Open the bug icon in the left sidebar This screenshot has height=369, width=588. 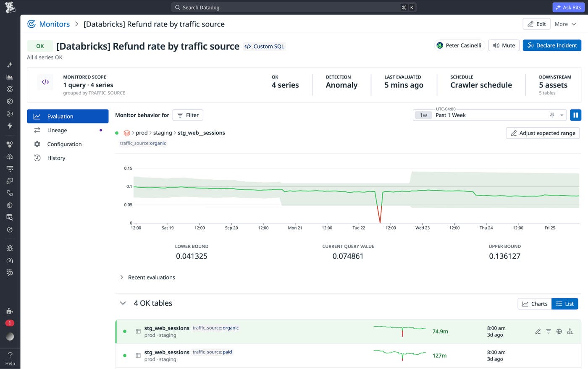pyautogui.click(x=10, y=248)
